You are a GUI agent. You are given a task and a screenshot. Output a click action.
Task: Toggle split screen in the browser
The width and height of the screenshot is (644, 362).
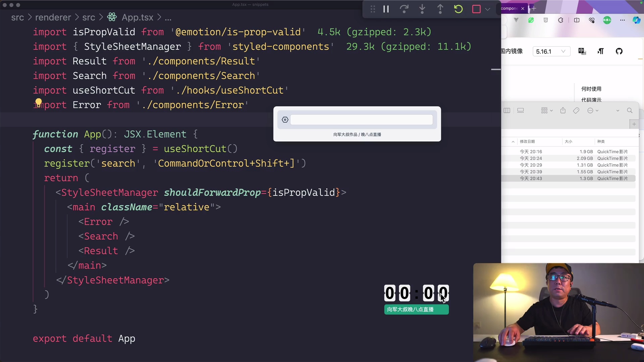(x=577, y=20)
